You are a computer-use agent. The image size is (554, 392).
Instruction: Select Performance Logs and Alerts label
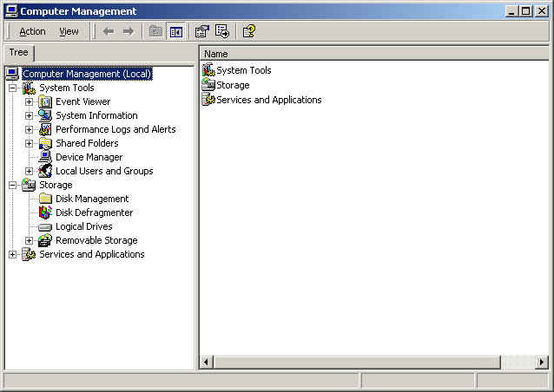coord(115,129)
